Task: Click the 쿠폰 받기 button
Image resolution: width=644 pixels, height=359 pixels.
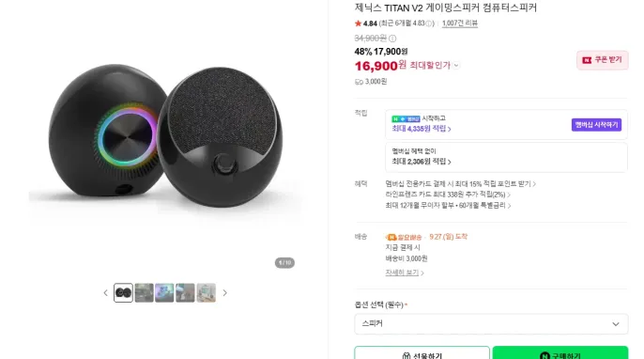Action: point(602,60)
